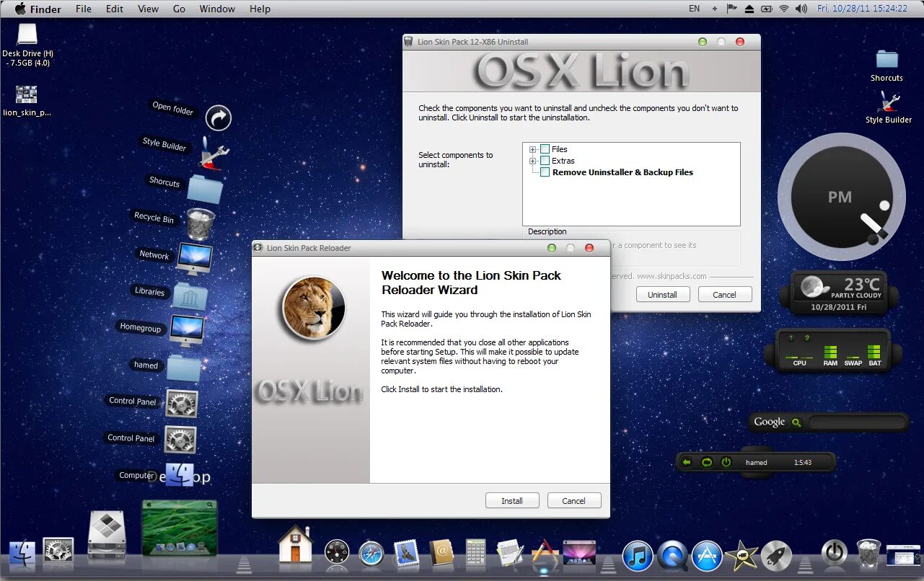Screen dimensions: 924x581
Task: Expand the Extras tree node
Action: (533, 161)
